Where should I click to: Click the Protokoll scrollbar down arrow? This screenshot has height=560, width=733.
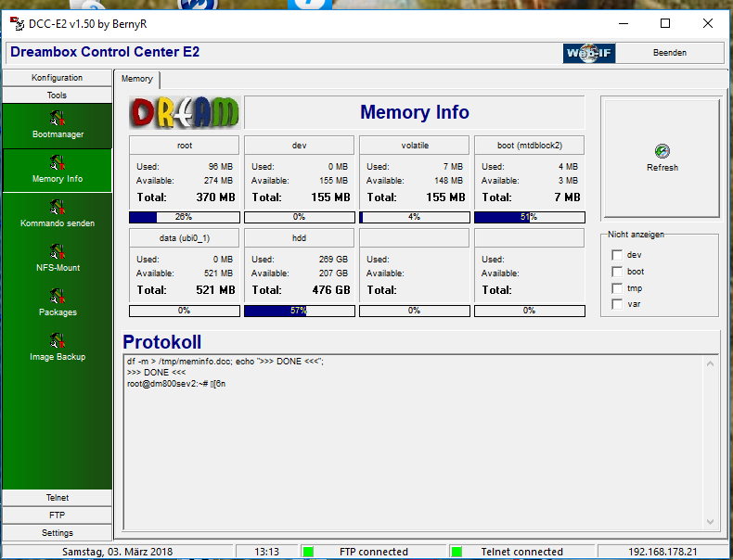pyautogui.click(x=710, y=522)
